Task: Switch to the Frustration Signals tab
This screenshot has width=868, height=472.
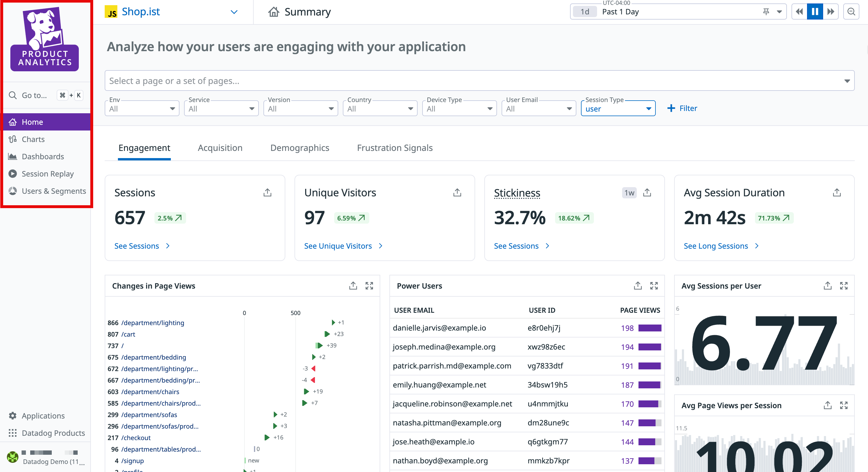Action: click(x=395, y=148)
